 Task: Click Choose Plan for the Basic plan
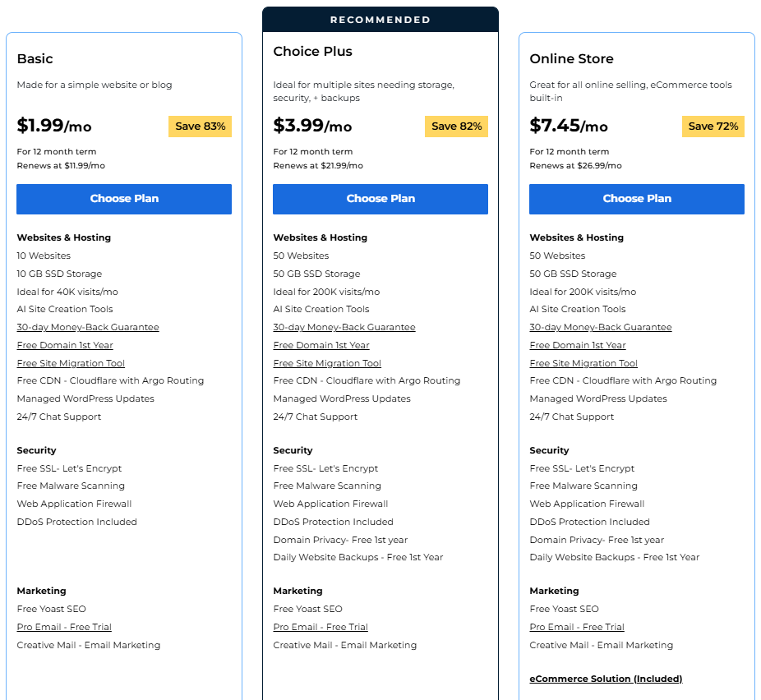point(124,199)
